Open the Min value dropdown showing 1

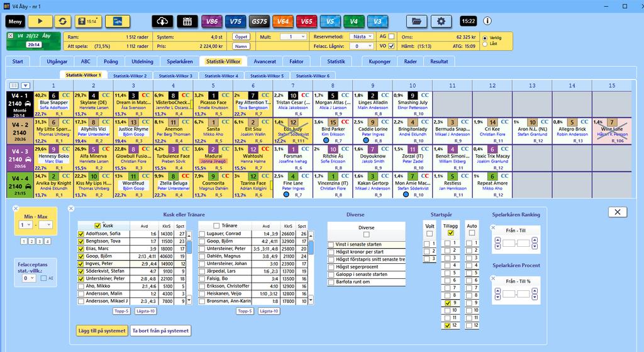tap(25, 225)
